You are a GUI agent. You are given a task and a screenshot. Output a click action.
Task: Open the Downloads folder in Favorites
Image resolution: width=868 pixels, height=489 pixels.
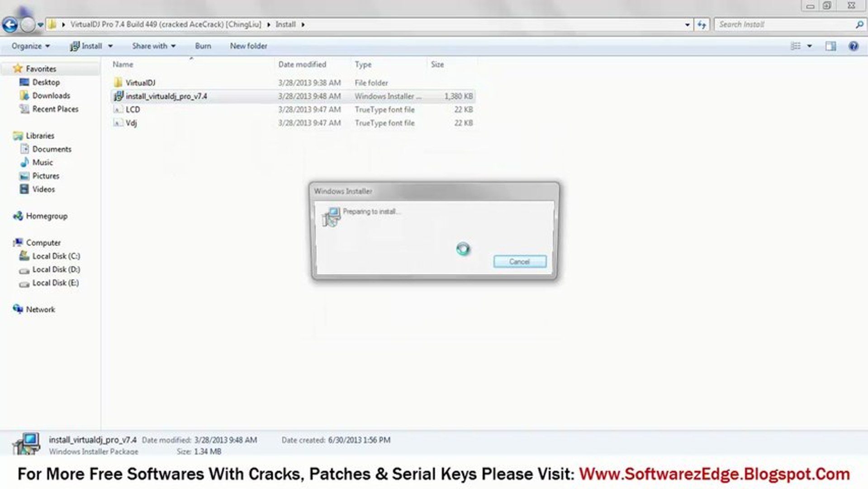(x=51, y=96)
